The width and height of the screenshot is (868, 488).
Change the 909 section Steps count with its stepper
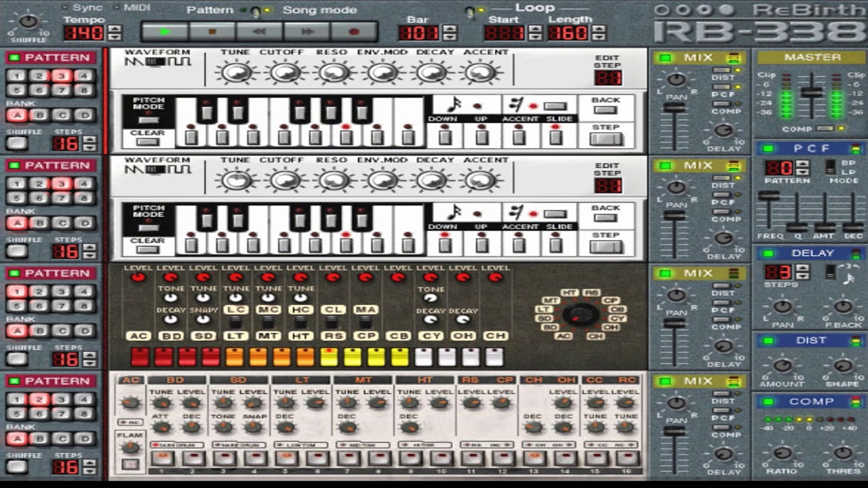(89, 467)
